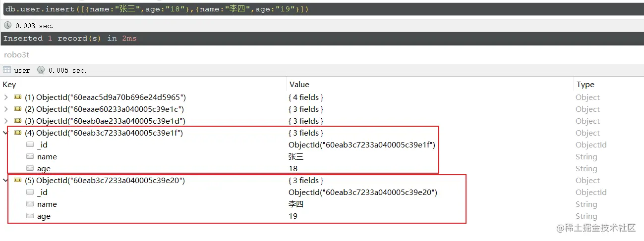
Task: Click the age string icon under document (5)
Action: click(30, 216)
